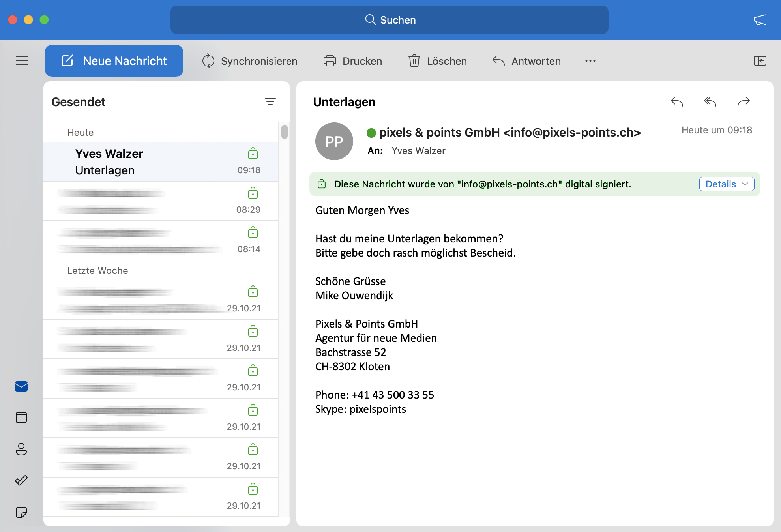The height and width of the screenshot is (532, 781).
Task: Click the Letzte Woche group header
Action: click(97, 271)
